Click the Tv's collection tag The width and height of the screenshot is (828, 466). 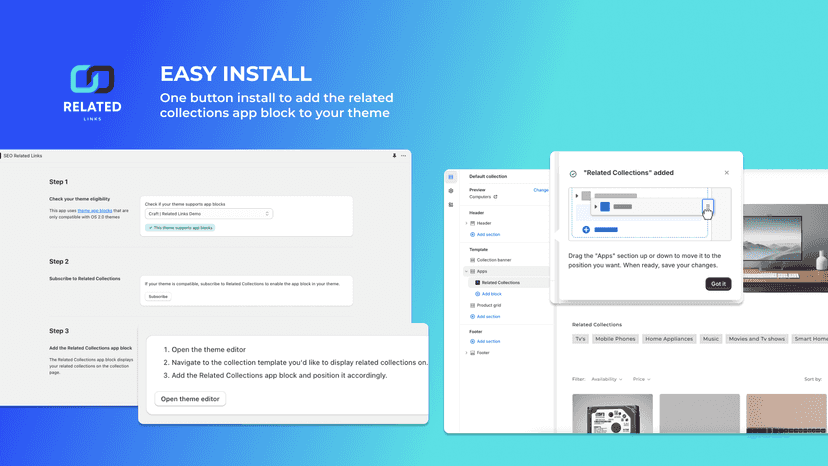[580, 339]
